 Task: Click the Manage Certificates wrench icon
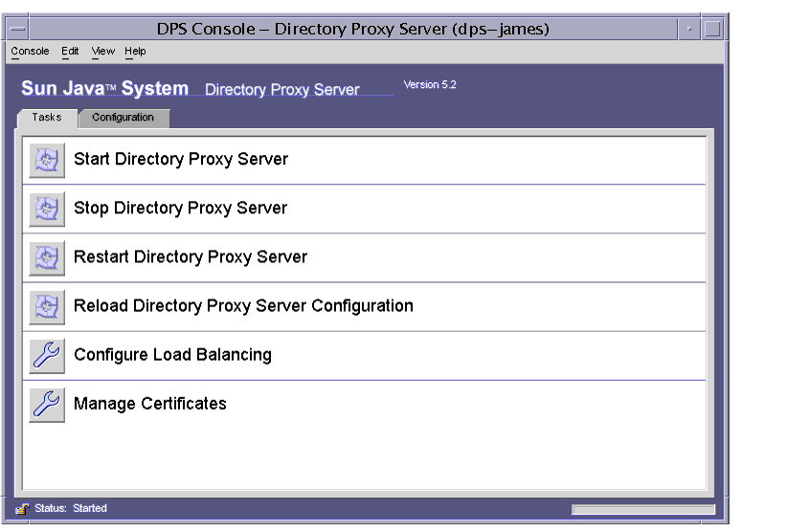(x=47, y=405)
